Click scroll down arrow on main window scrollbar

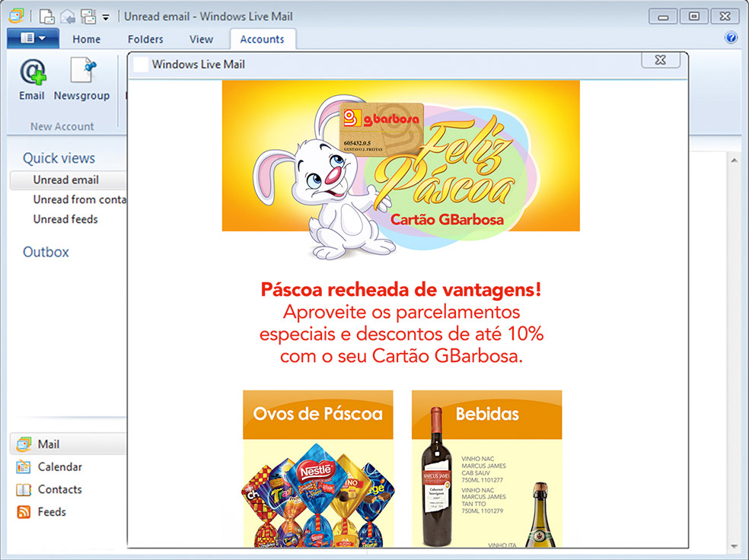point(735,546)
